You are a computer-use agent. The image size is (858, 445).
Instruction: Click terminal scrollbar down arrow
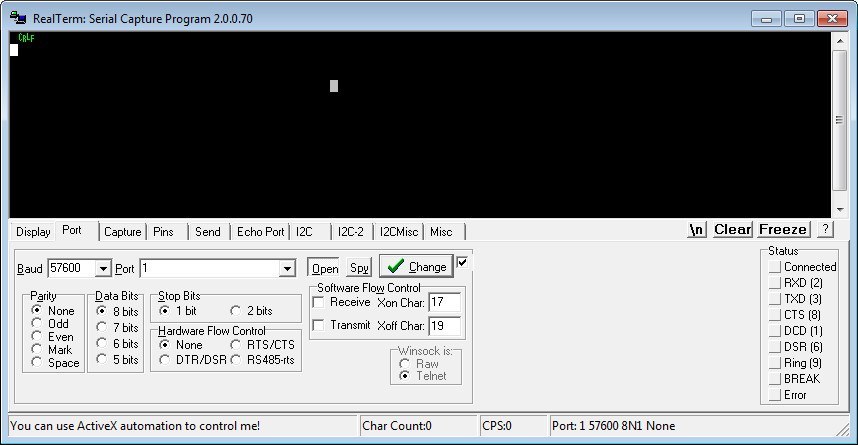tap(839, 210)
